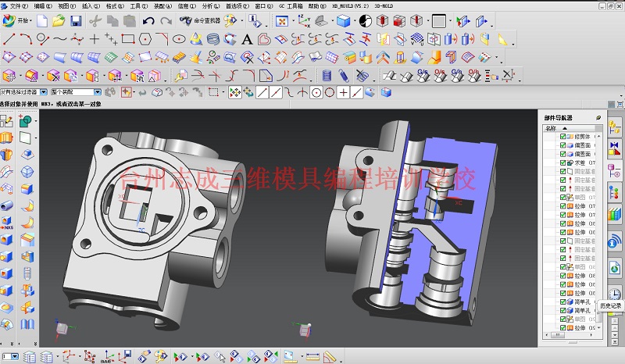Uncheck the 求差 feature checkbox

[x=562, y=162]
